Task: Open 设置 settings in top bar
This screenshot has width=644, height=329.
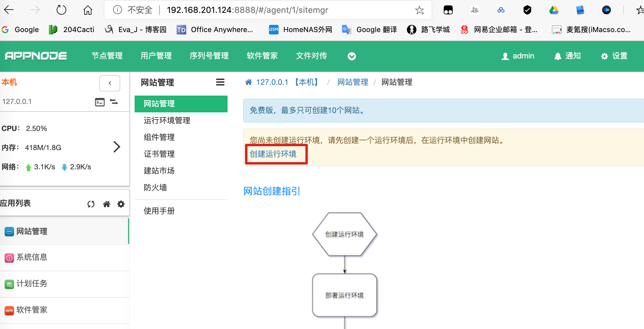Action: (614, 56)
